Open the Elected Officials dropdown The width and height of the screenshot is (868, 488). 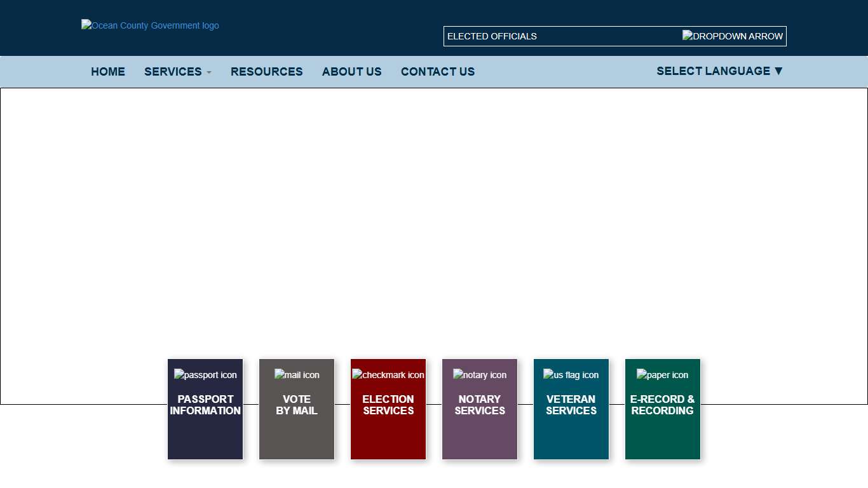click(559, 36)
